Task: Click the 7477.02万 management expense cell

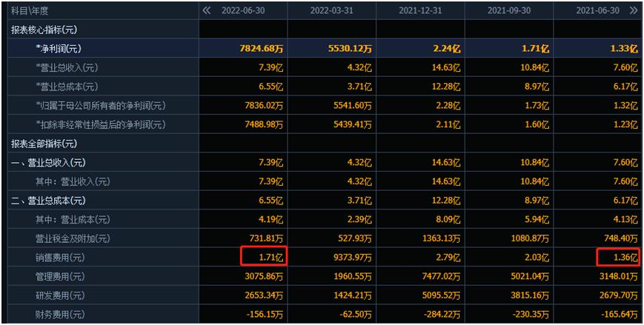Action: pyautogui.click(x=440, y=277)
